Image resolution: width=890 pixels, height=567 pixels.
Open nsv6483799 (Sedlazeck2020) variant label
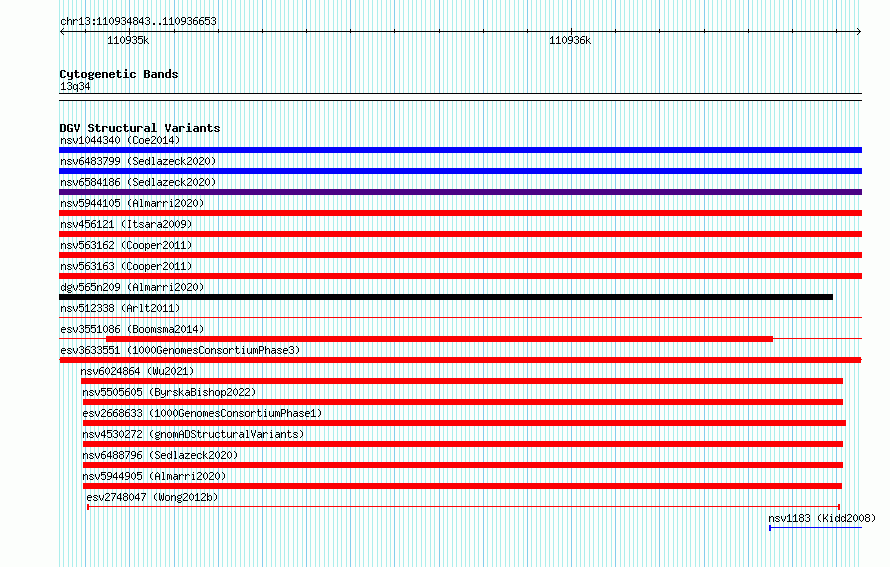click(x=138, y=161)
